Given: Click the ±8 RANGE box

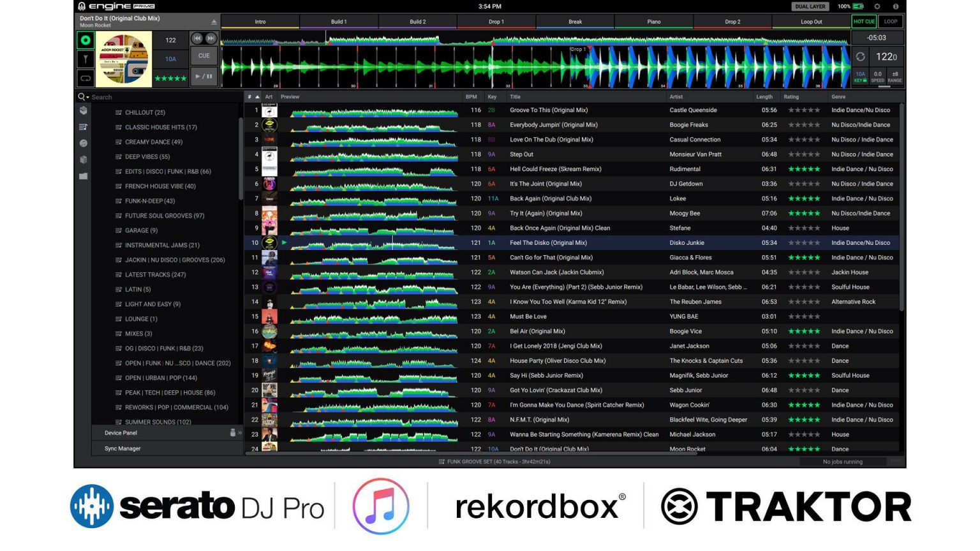Looking at the screenshot, I should [895, 77].
